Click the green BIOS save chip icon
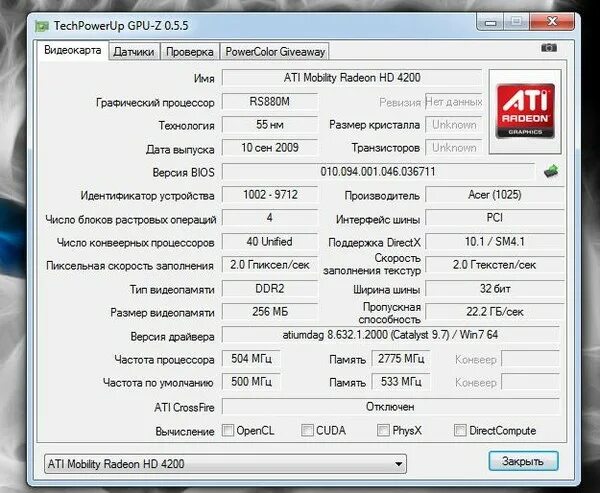 click(551, 171)
